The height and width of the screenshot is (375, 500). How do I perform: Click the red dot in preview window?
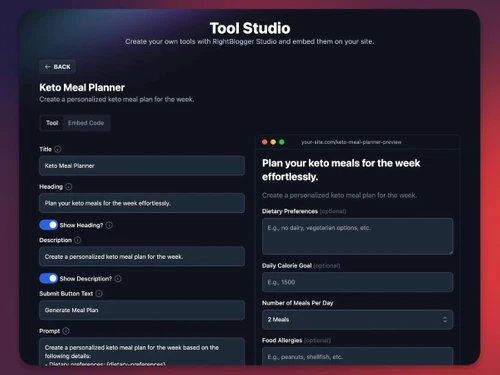tap(265, 142)
